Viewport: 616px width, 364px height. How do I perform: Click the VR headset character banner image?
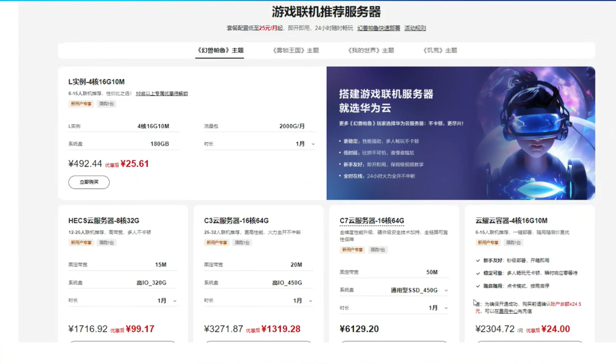461,133
